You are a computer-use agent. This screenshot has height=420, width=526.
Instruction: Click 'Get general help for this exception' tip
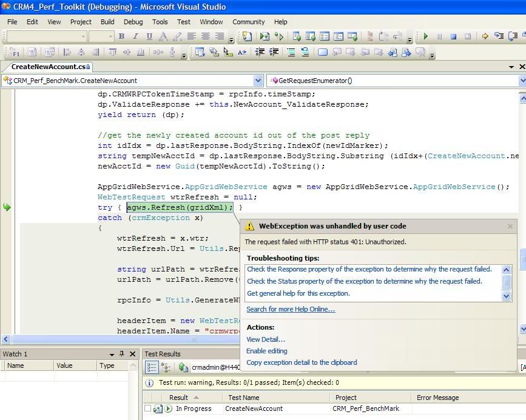298,293
